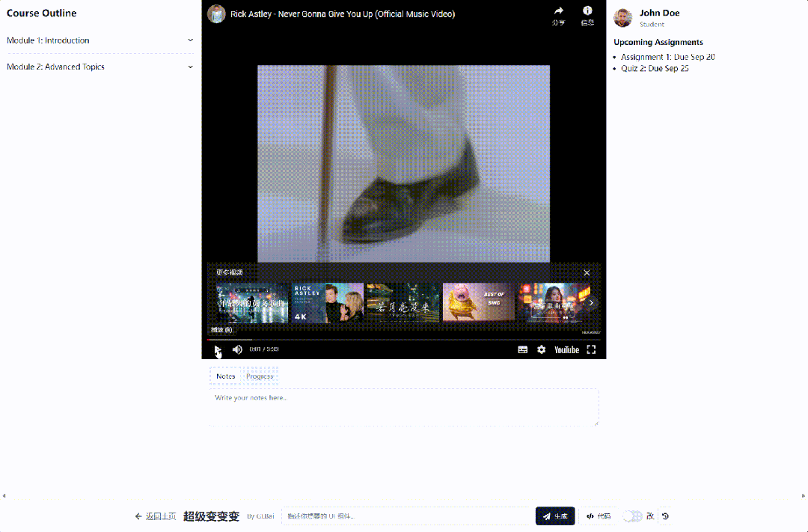Click the Upcoming Assignments heading
The width and height of the screenshot is (808, 532).
pos(658,42)
